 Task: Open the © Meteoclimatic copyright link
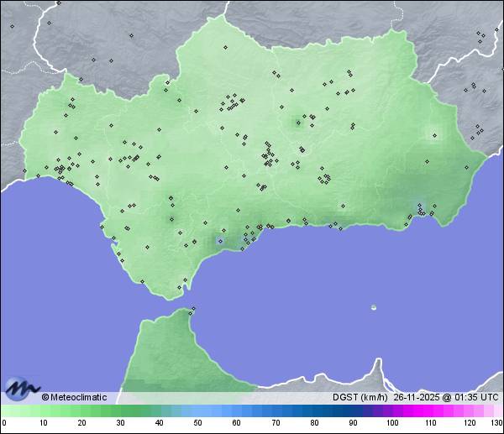[74, 397]
